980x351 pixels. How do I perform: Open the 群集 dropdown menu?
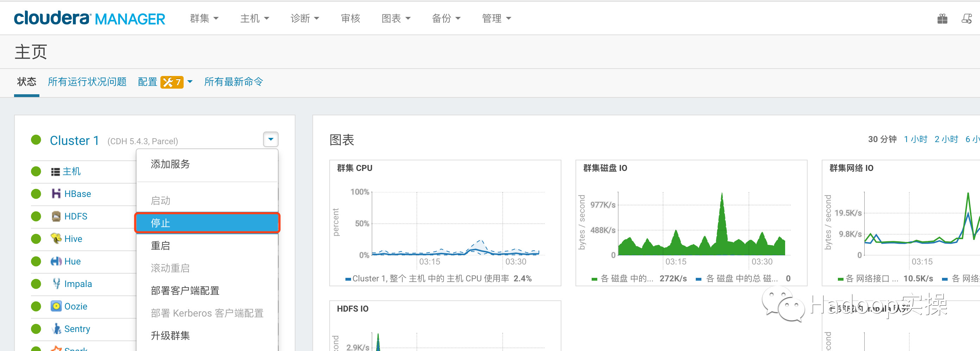click(204, 18)
